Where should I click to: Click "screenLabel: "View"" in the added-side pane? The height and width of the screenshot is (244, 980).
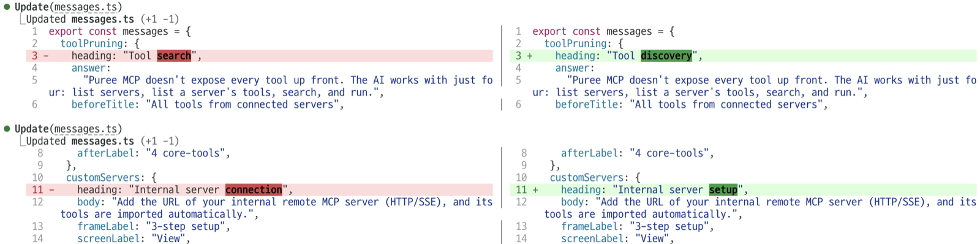pyautogui.click(x=617, y=238)
